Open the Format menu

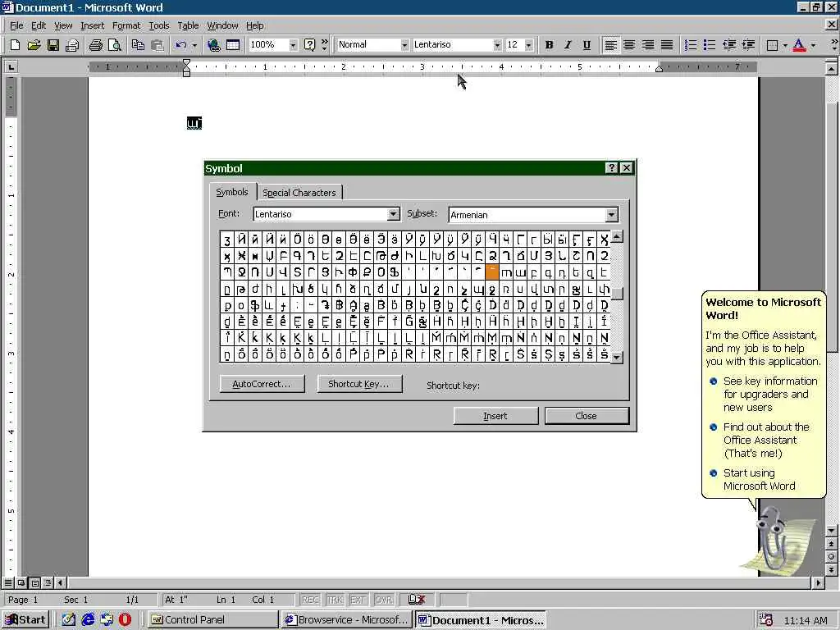tap(126, 25)
